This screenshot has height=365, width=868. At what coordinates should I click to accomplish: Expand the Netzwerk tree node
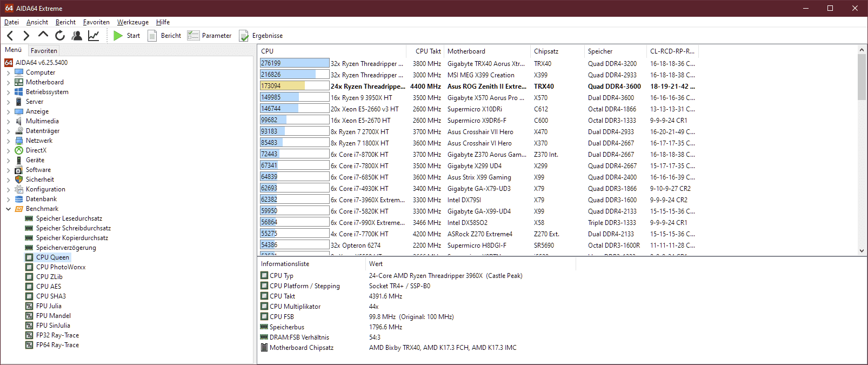8,141
